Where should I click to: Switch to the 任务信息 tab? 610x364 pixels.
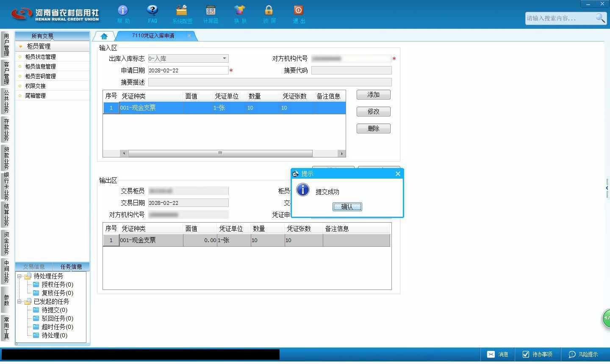pos(71,267)
